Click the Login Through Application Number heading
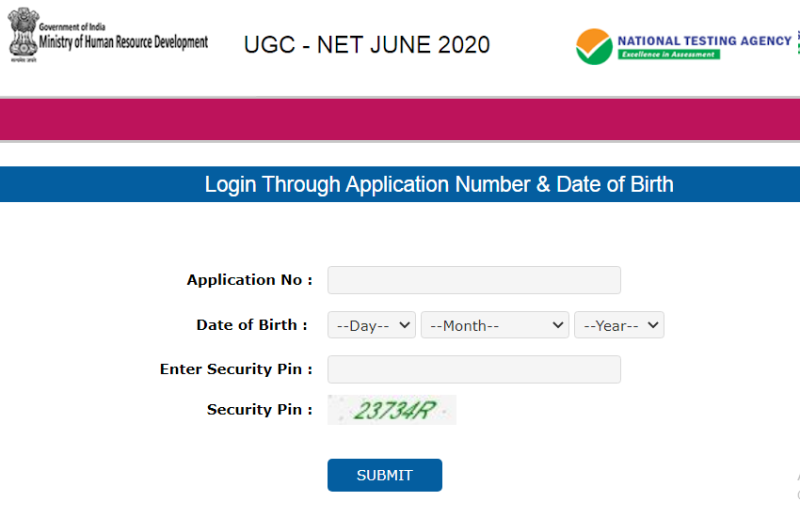Viewport: 800px width, 517px height. [x=439, y=184]
